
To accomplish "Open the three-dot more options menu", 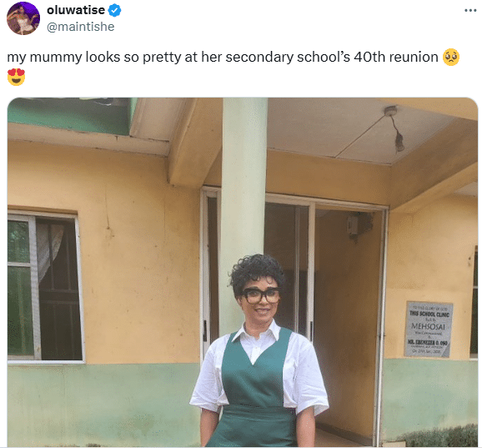I will pos(470,11).
